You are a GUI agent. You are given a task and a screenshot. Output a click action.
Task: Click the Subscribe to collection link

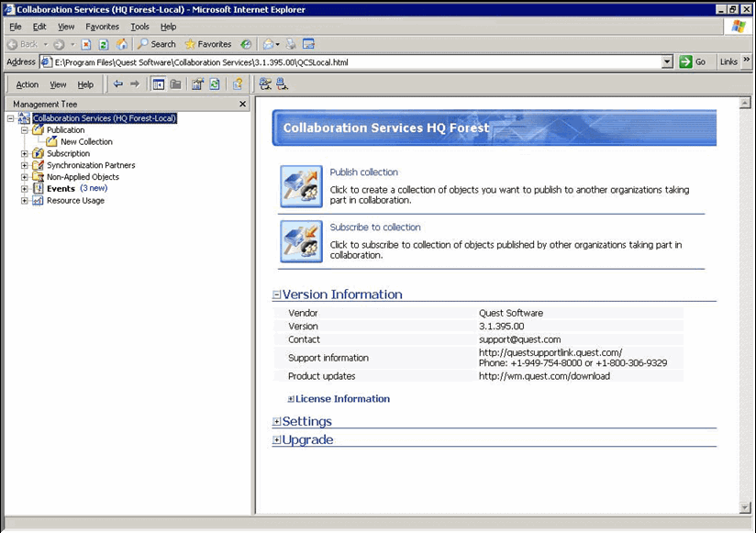[x=374, y=228]
